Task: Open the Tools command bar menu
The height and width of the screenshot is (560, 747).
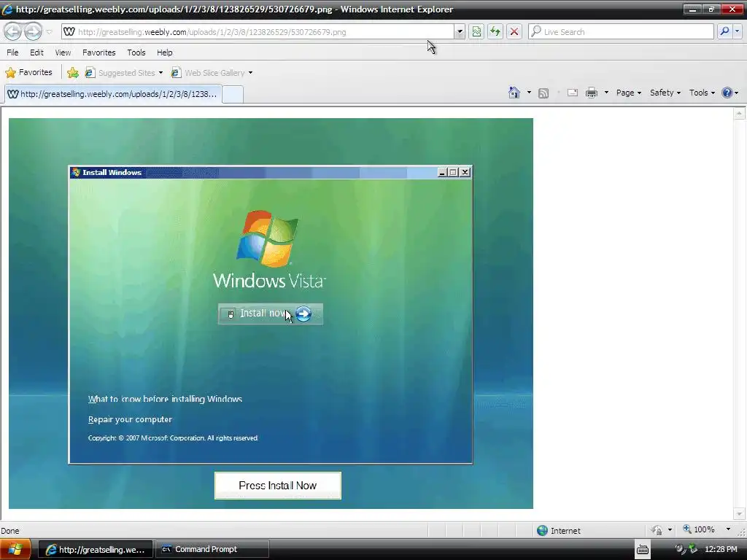Action: [702, 93]
